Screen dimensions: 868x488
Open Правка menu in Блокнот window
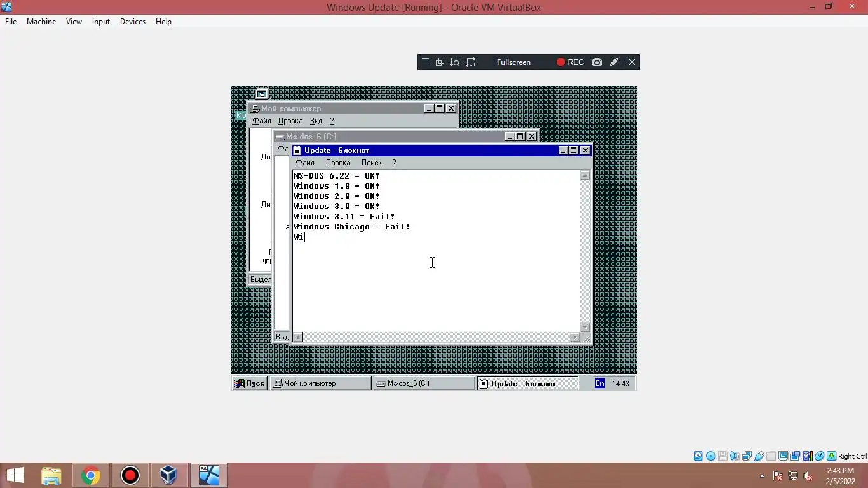click(338, 163)
